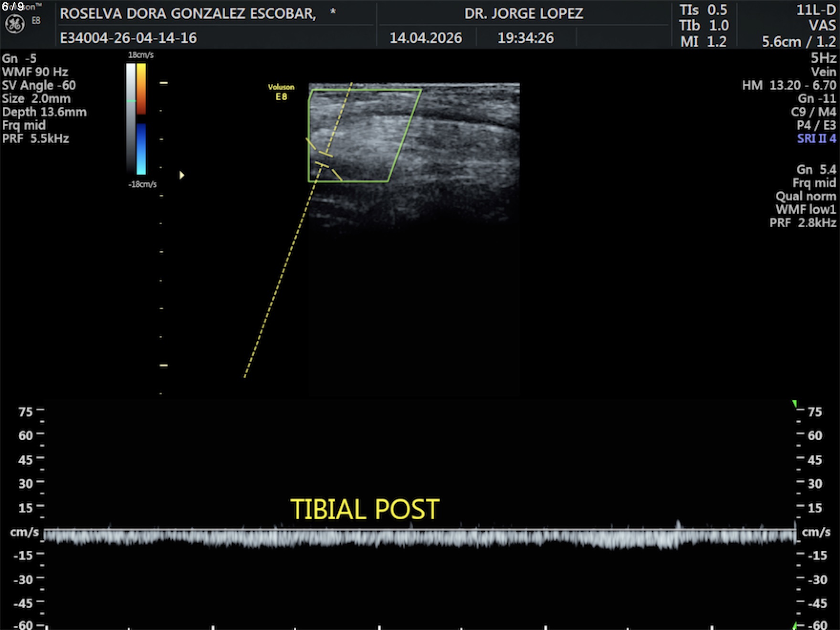Image resolution: width=840 pixels, height=630 pixels.
Task: Select patient name Roselva Dora Gonzalez Escobar
Action: tap(188, 14)
